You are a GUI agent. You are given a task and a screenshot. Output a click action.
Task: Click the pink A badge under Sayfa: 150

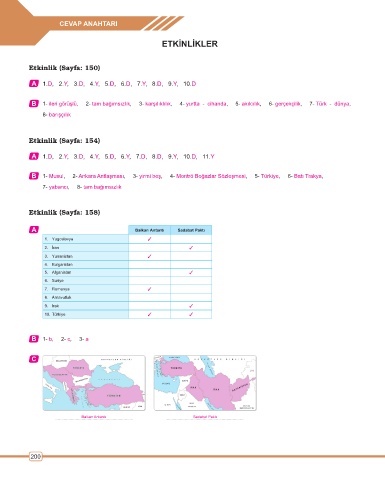coord(34,84)
